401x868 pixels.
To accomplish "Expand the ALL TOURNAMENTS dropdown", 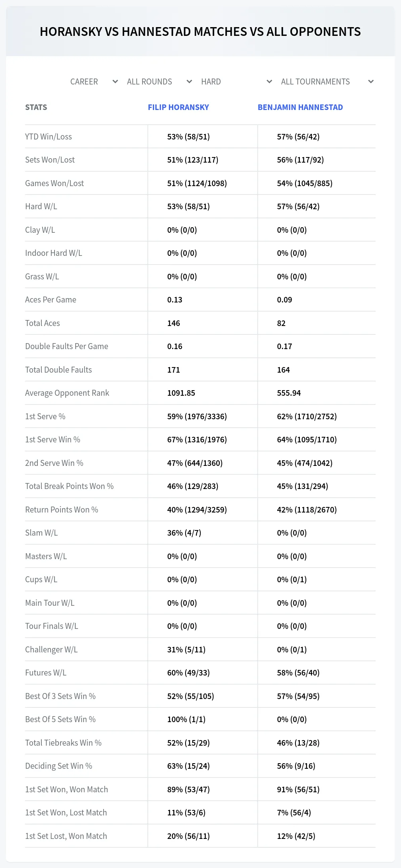I will point(327,82).
